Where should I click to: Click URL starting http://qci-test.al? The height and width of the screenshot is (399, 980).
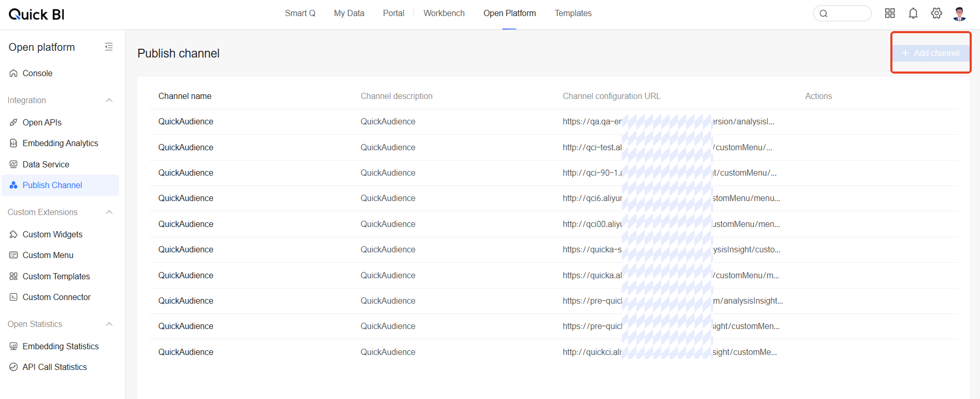(667, 148)
